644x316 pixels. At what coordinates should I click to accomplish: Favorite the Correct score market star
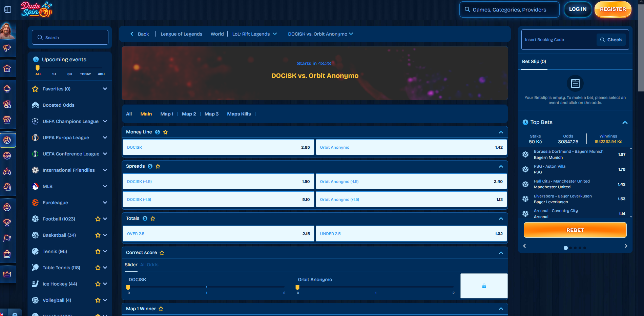click(x=162, y=253)
